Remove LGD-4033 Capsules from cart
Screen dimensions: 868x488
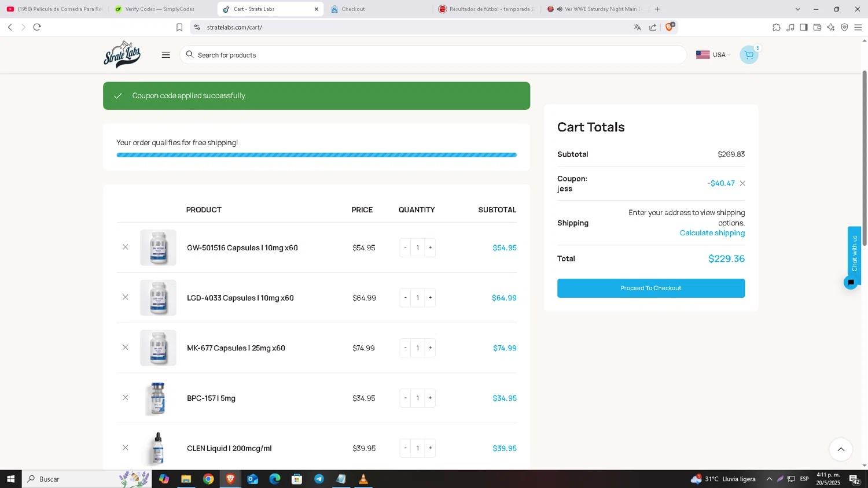point(125,297)
